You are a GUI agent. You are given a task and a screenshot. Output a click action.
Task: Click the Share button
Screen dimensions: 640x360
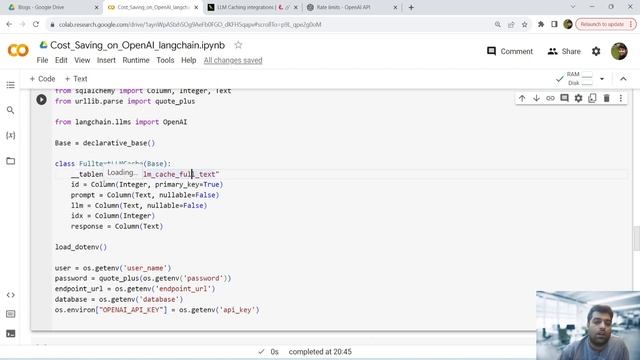coord(564,51)
